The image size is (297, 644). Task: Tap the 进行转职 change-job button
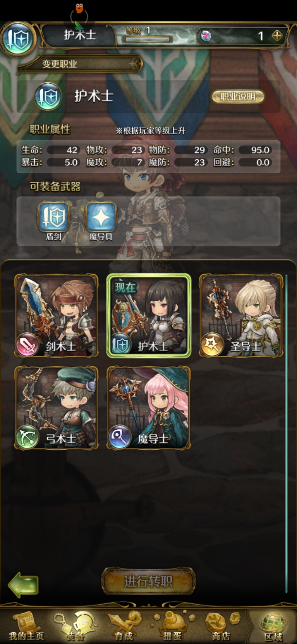coord(148,581)
